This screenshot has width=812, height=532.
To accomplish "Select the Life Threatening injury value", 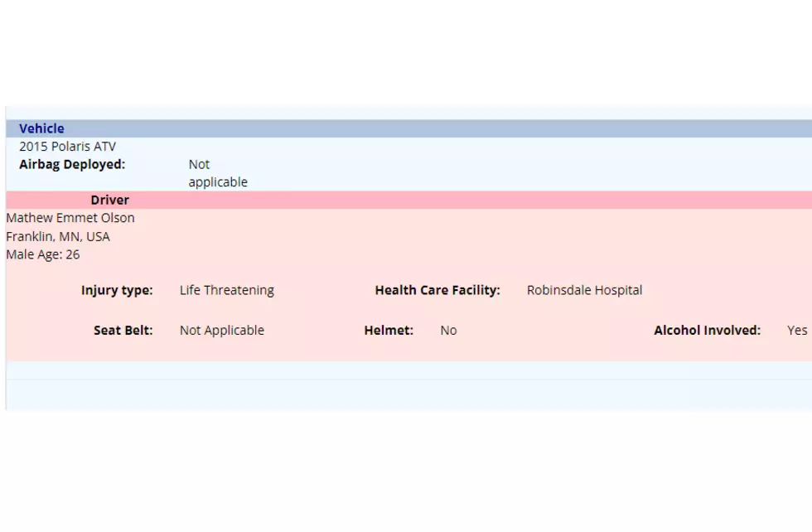I will (x=227, y=290).
